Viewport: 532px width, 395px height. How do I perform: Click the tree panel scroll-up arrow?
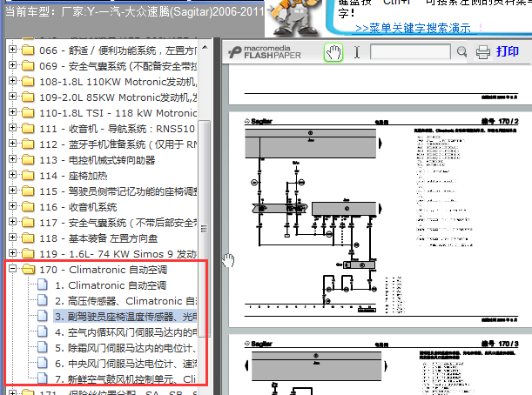click(x=205, y=47)
